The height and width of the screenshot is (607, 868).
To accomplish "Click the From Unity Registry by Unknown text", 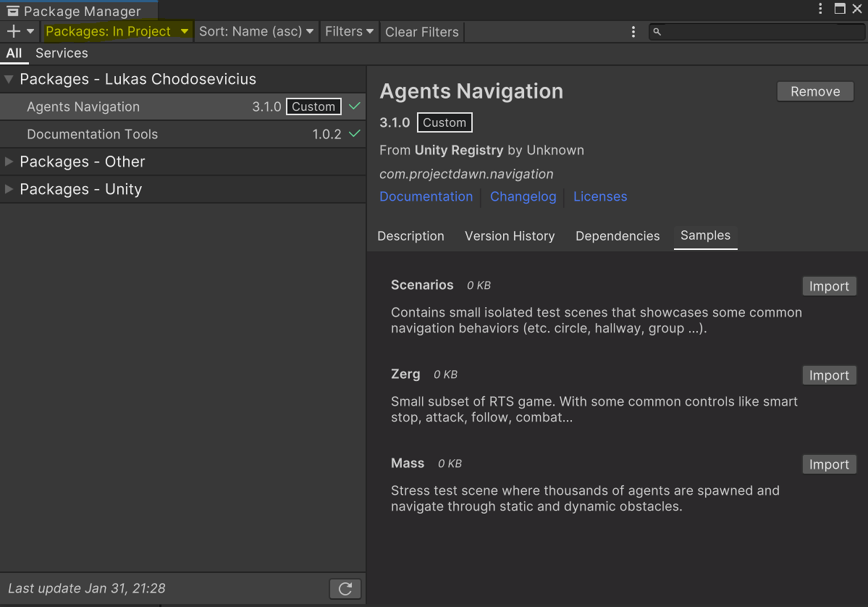I will [x=481, y=150].
